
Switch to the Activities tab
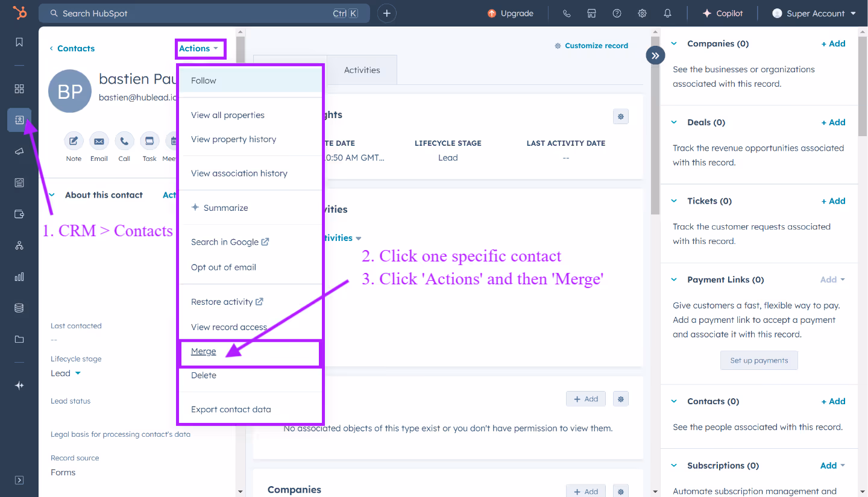click(x=362, y=69)
